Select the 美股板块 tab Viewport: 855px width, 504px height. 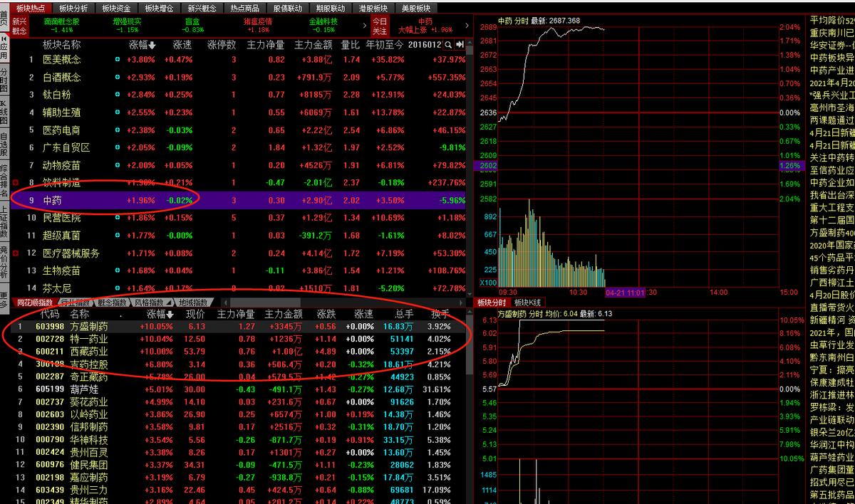pos(415,8)
